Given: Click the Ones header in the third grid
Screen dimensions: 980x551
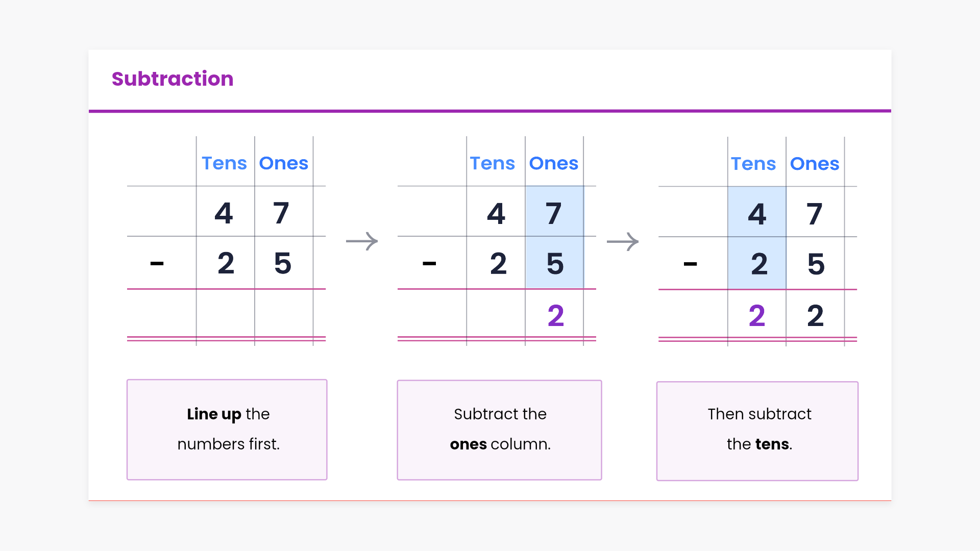Looking at the screenshot, I should (814, 164).
